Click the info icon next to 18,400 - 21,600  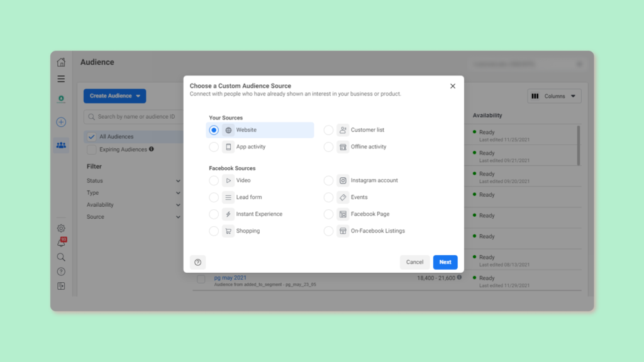pyautogui.click(x=459, y=277)
